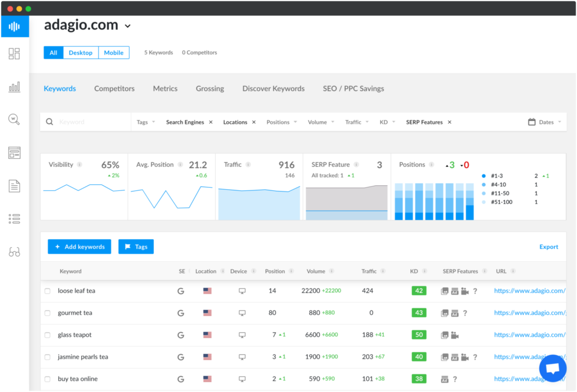Screen dimensions: 577x392
Task: Open the SEO / PPC Savings tab
Action: tap(354, 88)
